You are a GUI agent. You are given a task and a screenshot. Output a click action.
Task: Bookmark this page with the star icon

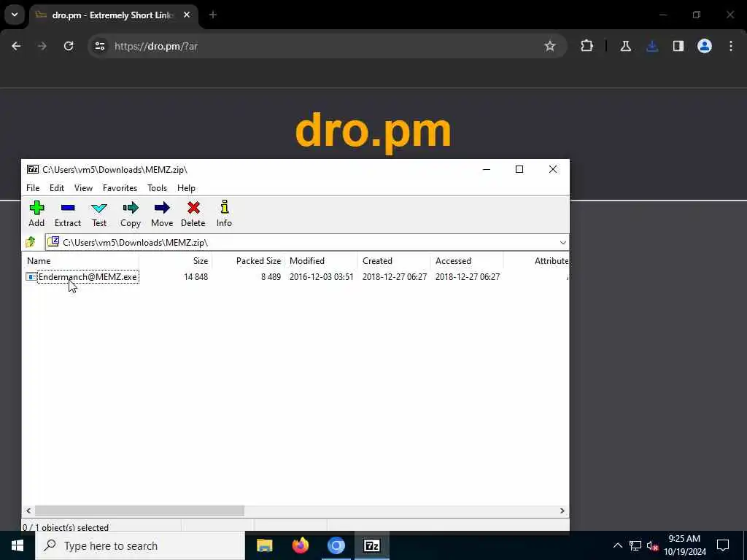tap(550, 46)
